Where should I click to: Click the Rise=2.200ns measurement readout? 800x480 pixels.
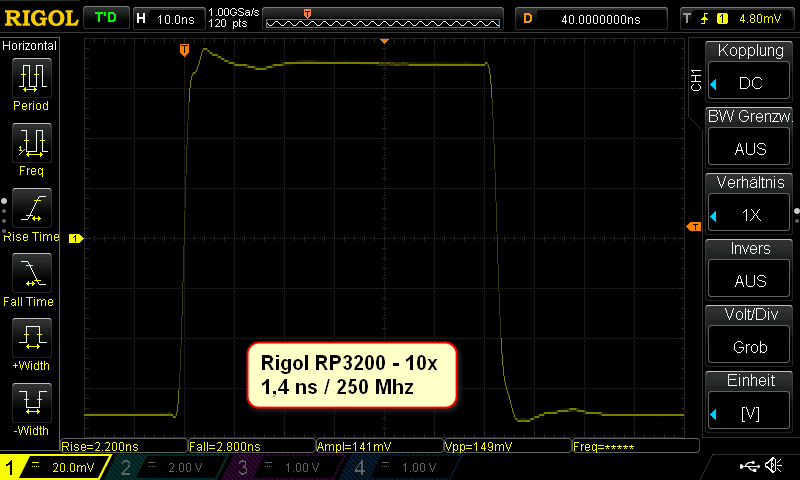click(124, 446)
